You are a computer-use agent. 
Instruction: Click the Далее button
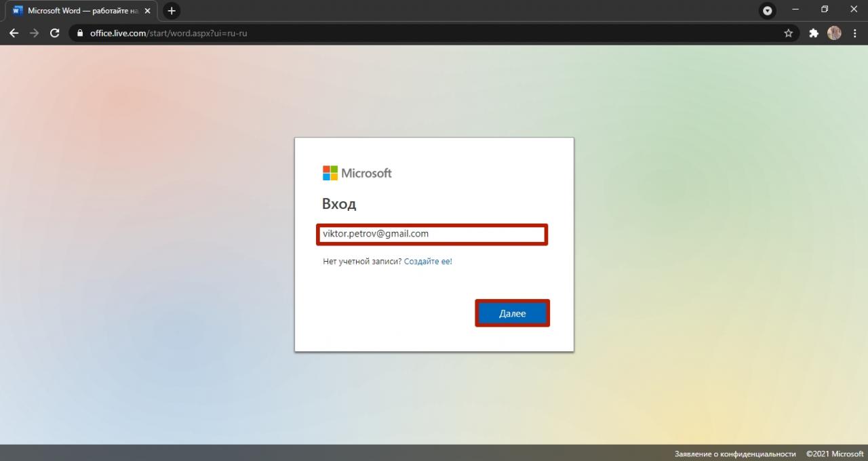coord(512,313)
